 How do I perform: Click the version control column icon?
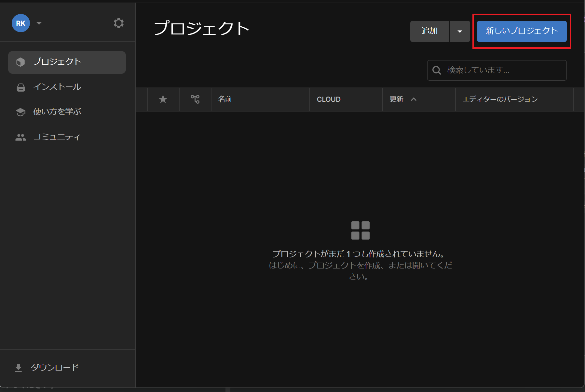click(195, 99)
